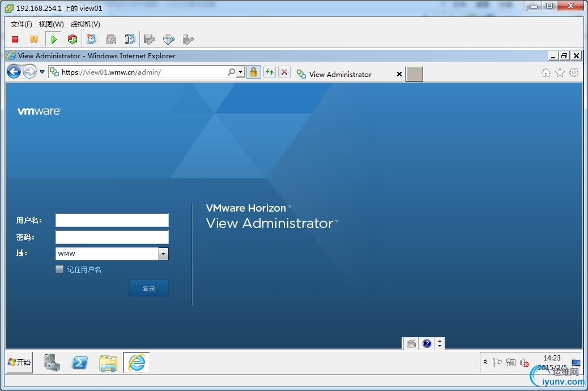The width and height of the screenshot is (588, 391).
Task: Show hidden tray icons arrow
Action: click(x=485, y=362)
